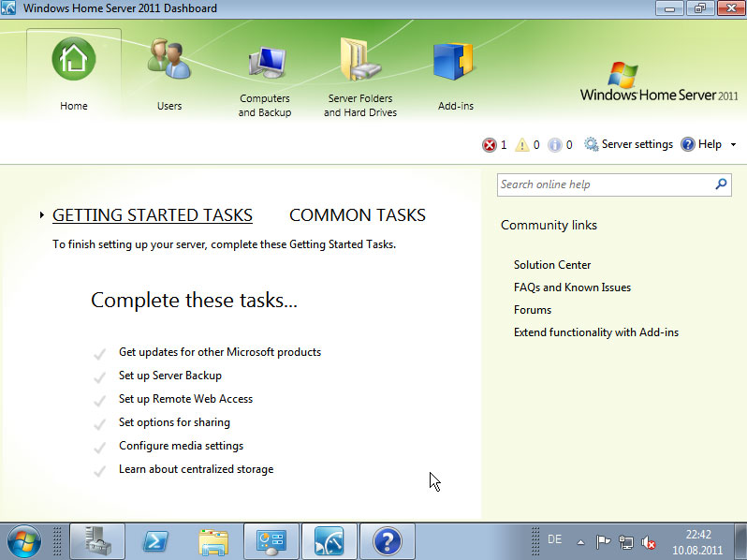Click arrow beside Getting Started Tasks
Screen dimensions: 747x560
click(x=42, y=215)
